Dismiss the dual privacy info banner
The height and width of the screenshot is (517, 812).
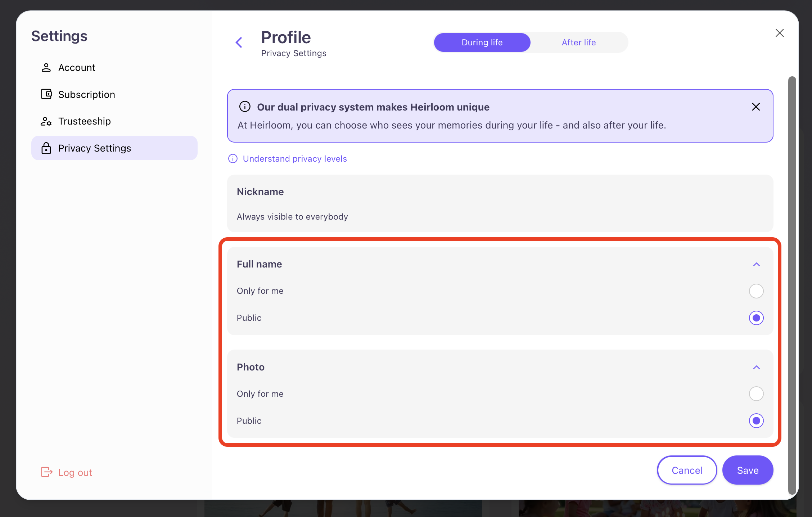(x=756, y=107)
